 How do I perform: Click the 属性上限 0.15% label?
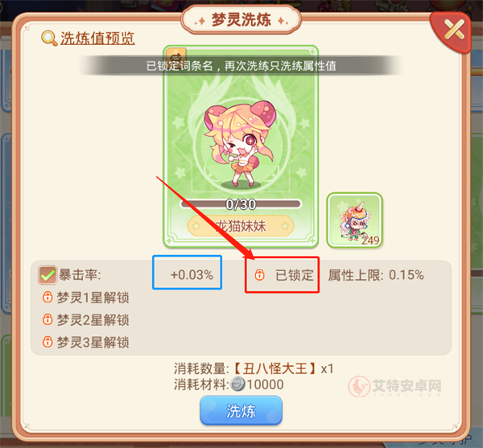click(x=376, y=275)
